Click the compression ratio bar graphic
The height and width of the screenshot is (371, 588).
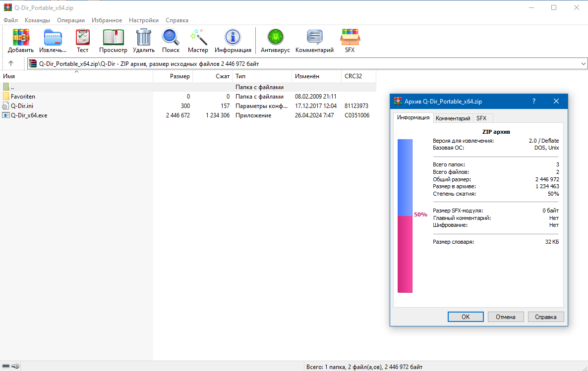tap(405, 216)
